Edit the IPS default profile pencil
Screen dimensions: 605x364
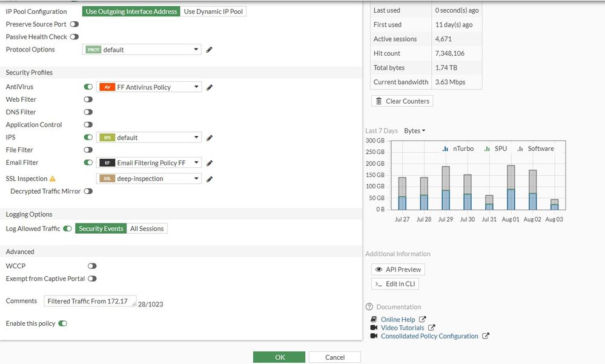point(210,137)
